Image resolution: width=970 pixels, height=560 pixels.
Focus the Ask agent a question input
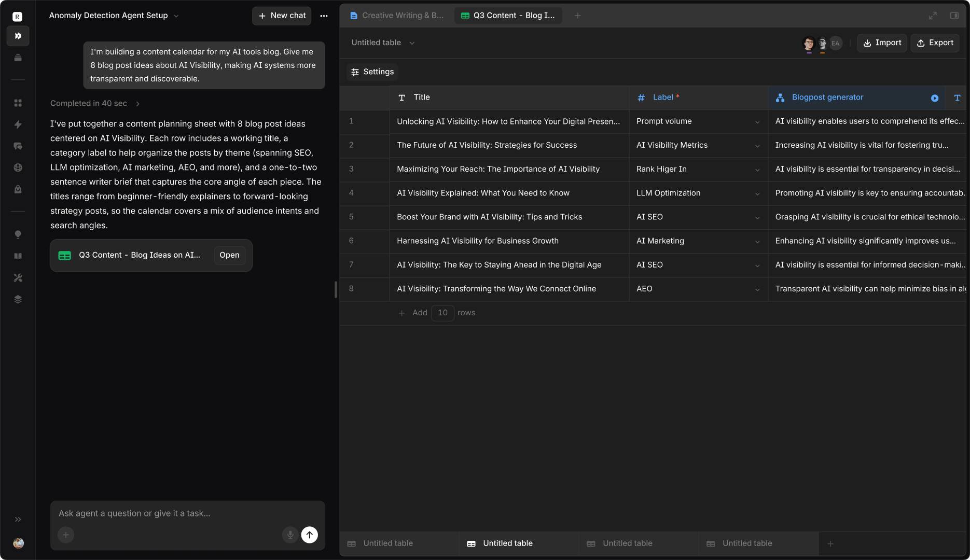coord(187,513)
